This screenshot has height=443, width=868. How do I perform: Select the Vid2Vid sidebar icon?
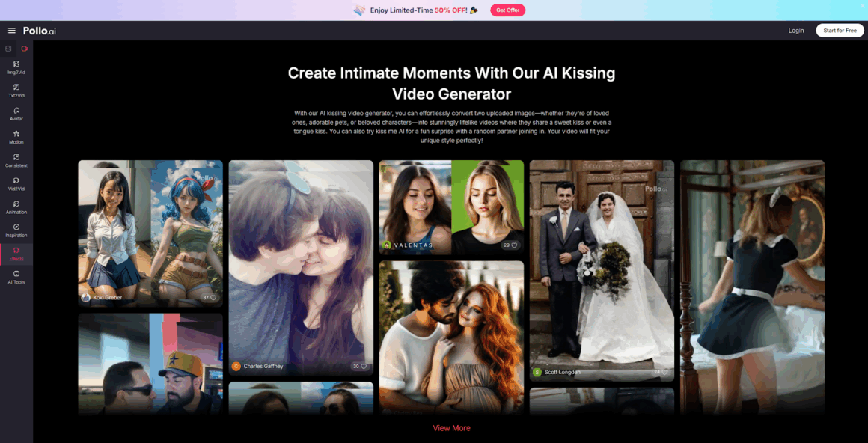click(16, 183)
